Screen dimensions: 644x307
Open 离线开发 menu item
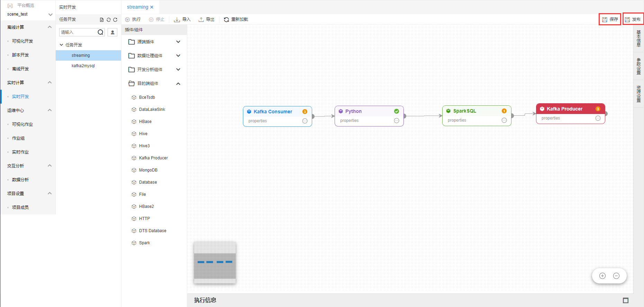coord(20,69)
